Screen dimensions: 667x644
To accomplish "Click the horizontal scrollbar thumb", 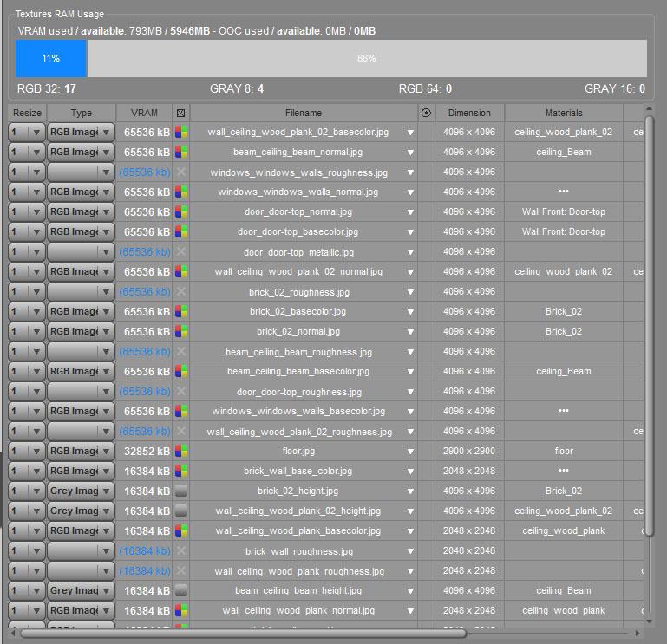I will click(x=243, y=634).
